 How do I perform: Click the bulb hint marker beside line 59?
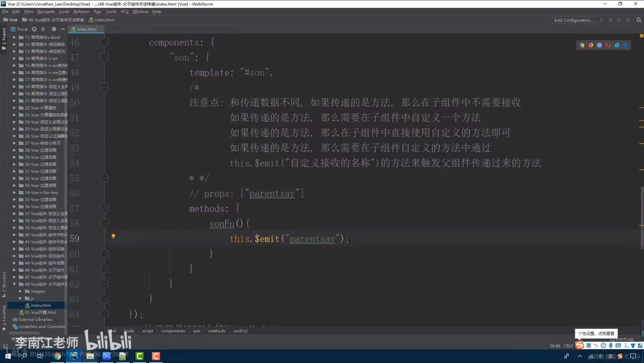click(113, 236)
